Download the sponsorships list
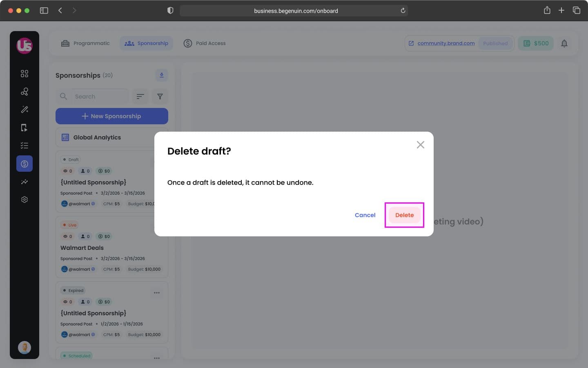 point(162,75)
